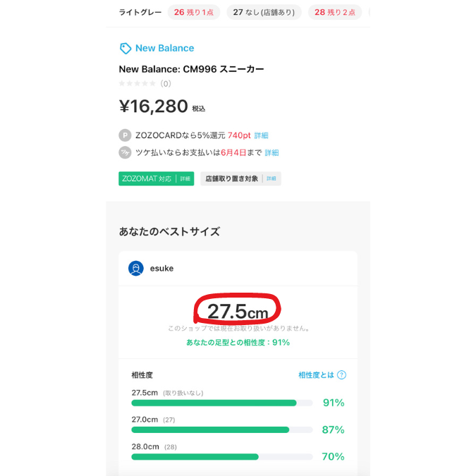Click the empty star rating icons

point(138,83)
